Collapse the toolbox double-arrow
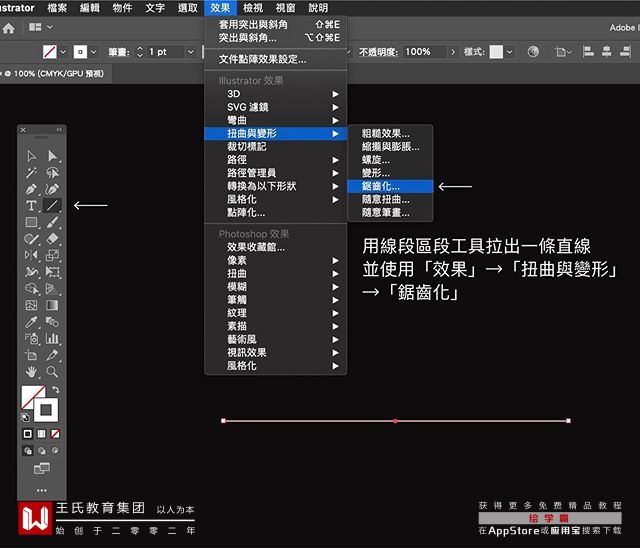 click(x=59, y=130)
